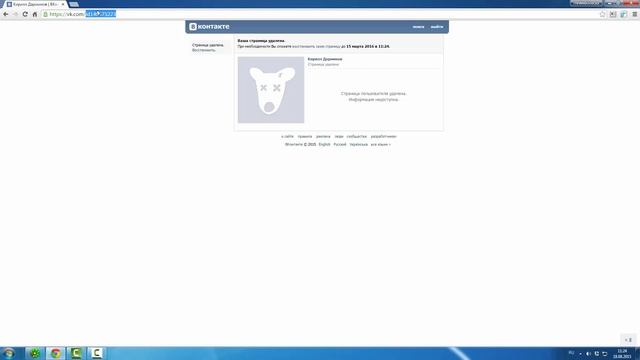Open a new browser tab

[74, 4]
